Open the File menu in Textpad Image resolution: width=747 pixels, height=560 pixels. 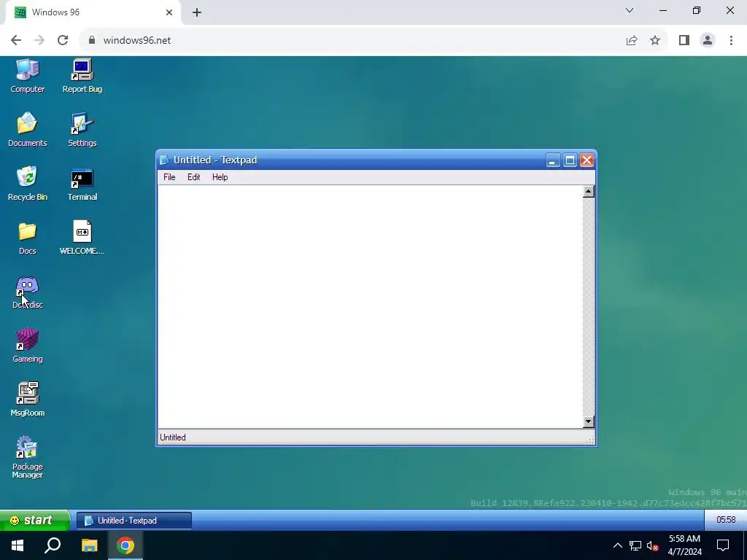(x=169, y=177)
